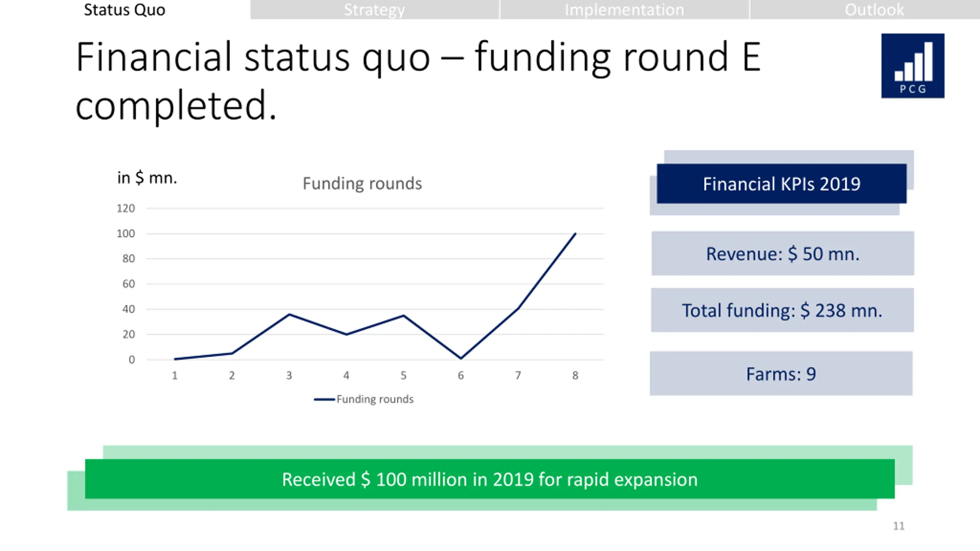Select the Status Quo tab
This screenshot has width=980, height=551.
tap(125, 10)
